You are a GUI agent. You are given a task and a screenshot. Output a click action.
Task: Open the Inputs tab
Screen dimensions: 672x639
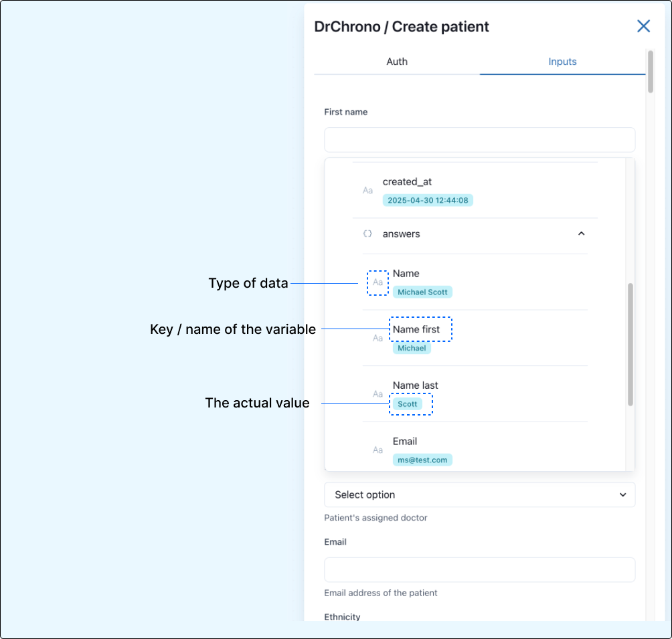562,62
